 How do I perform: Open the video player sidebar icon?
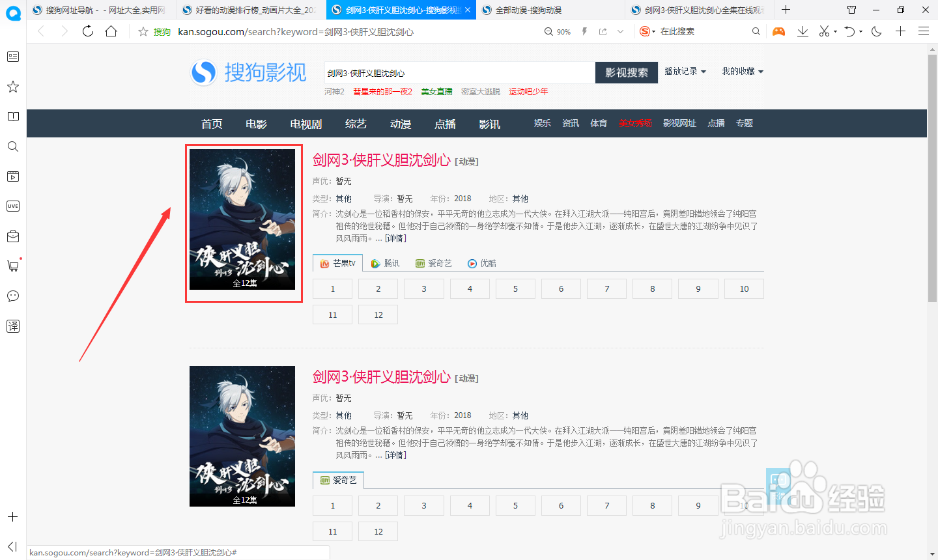(x=13, y=176)
